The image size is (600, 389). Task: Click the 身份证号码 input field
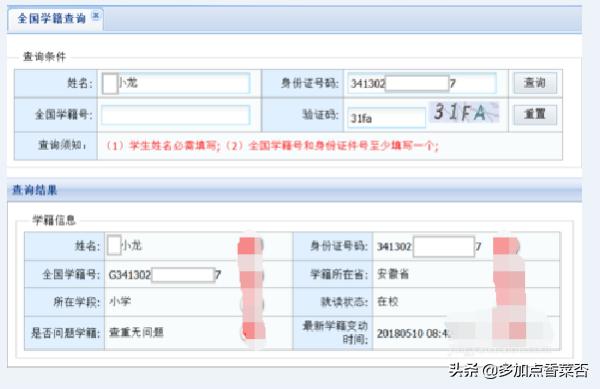tap(422, 83)
